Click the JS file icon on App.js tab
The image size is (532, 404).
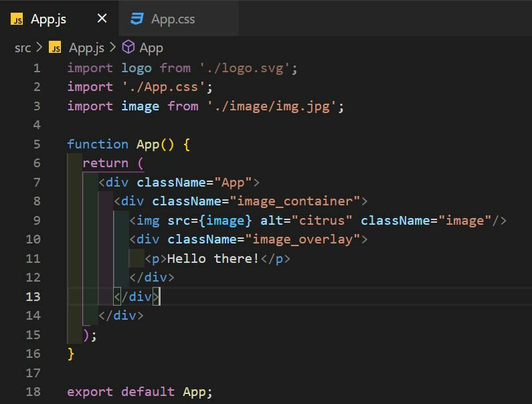click(17, 19)
